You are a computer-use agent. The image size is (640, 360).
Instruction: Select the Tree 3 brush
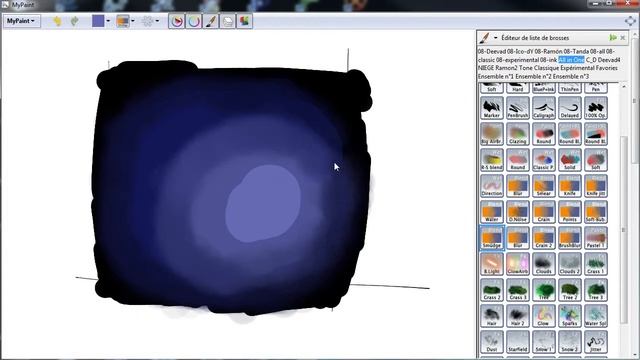coord(596,290)
